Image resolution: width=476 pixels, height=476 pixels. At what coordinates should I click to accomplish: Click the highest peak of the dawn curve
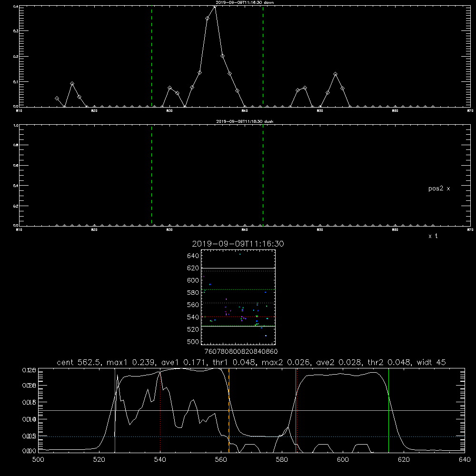215,6
